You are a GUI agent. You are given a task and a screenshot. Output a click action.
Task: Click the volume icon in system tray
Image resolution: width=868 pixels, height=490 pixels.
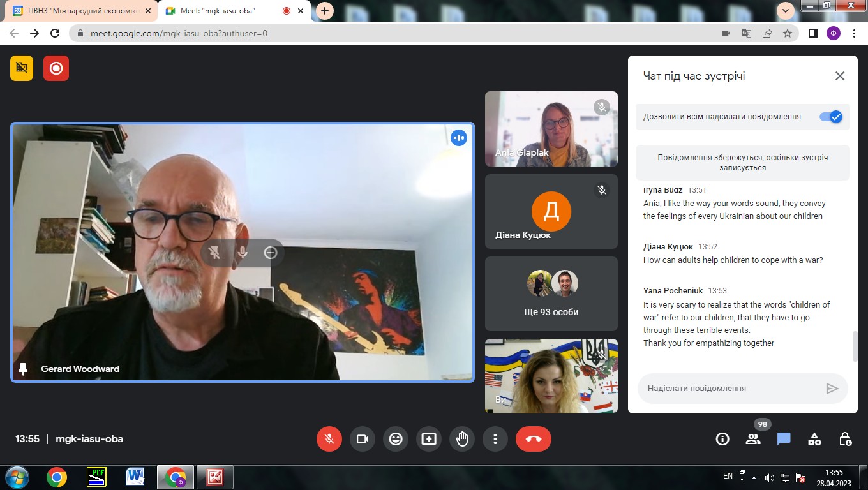[770, 477]
